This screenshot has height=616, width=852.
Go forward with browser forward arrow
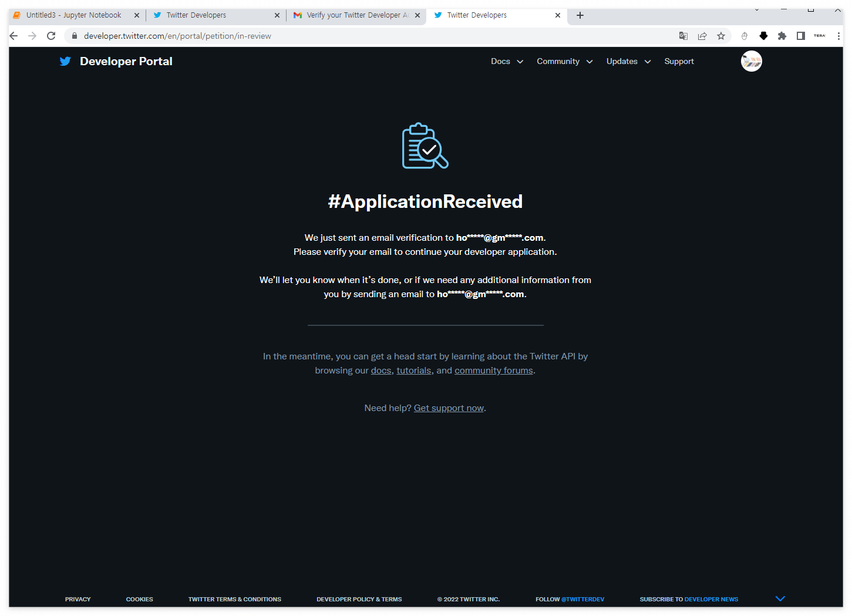coord(32,36)
